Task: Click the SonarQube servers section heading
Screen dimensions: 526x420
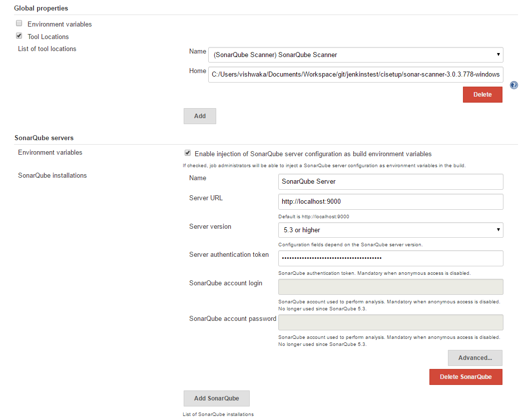Action: point(44,138)
